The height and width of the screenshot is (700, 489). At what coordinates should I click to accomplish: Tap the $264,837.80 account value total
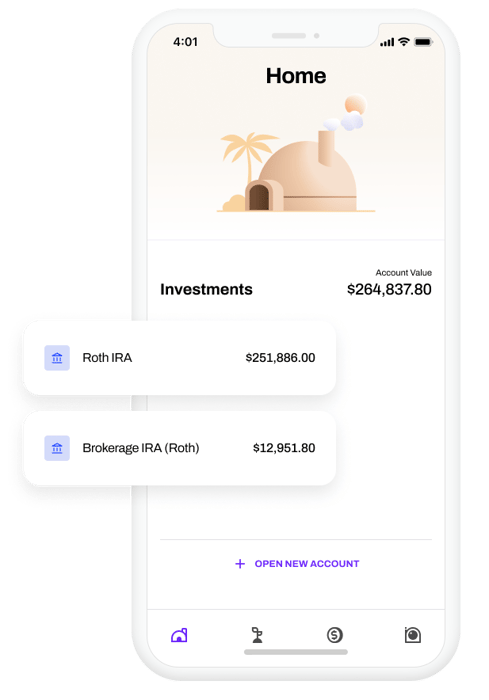[x=389, y=289]
